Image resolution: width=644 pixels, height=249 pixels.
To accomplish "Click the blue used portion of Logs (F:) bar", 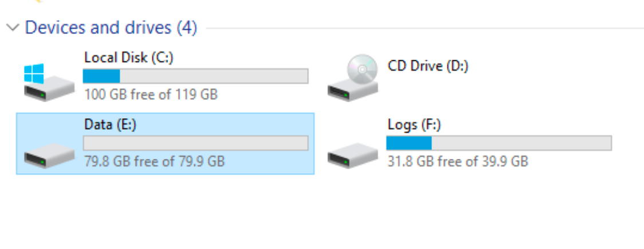I will click(409, 143).
